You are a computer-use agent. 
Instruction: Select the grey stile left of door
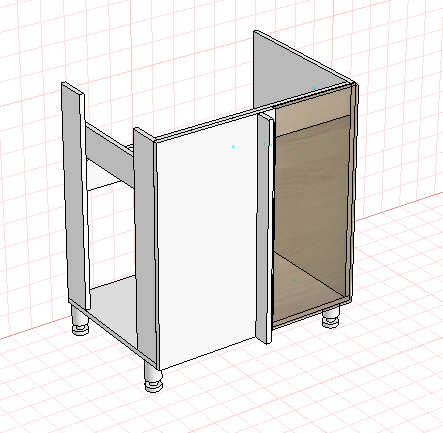point(145,247)
